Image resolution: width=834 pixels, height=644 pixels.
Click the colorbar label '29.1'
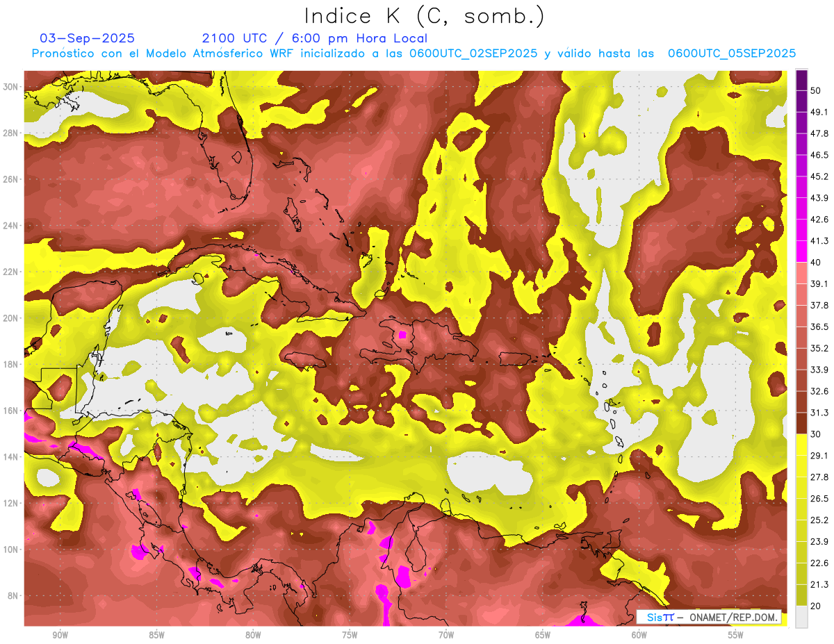819,456
